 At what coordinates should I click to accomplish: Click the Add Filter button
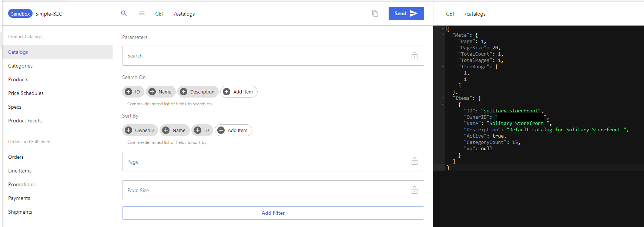(x=273, y=213)
